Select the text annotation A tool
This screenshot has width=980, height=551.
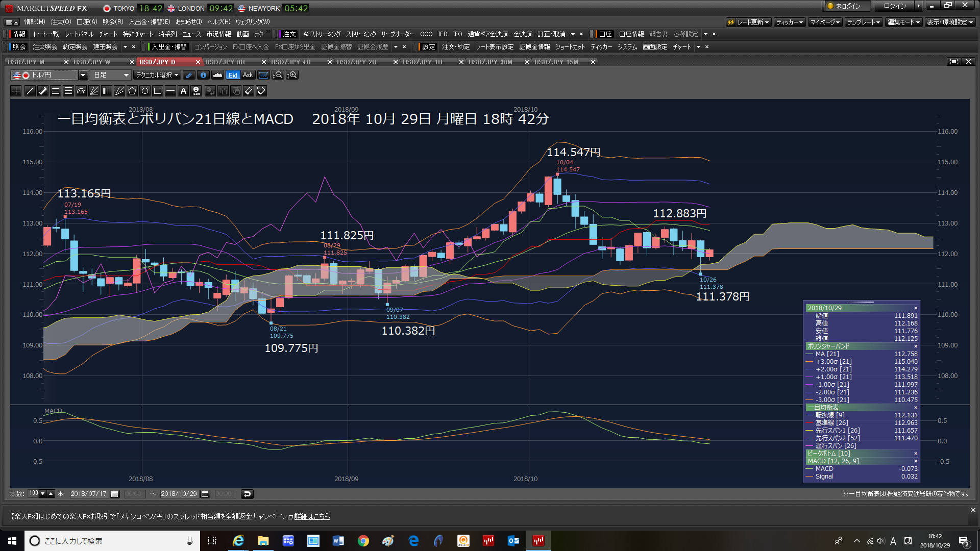pyautogui.click(x=183, y=91)
